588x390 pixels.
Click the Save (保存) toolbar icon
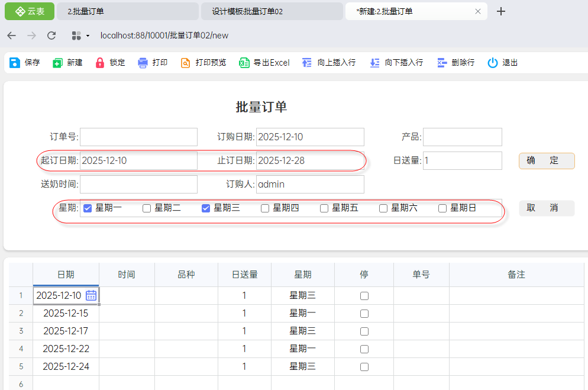pyautogui.click(x=15, y=63)
